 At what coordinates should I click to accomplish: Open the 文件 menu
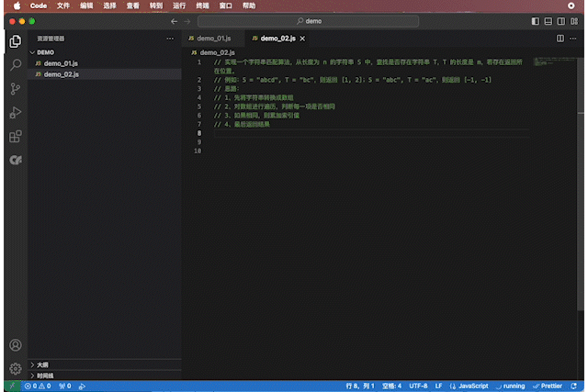click(x=63, y=6)
